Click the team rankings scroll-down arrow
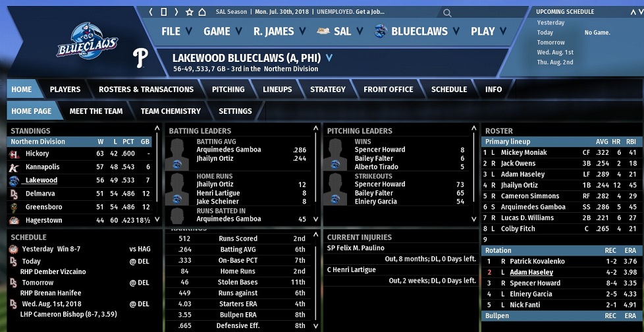This screenshot has height=332, width=644. pos(315,326)
